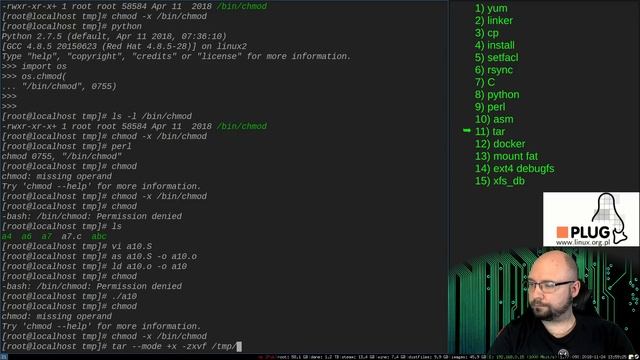This screenshot has height=360, width=640.
Task: Select list item '8) python'
Action: [497, 95]
